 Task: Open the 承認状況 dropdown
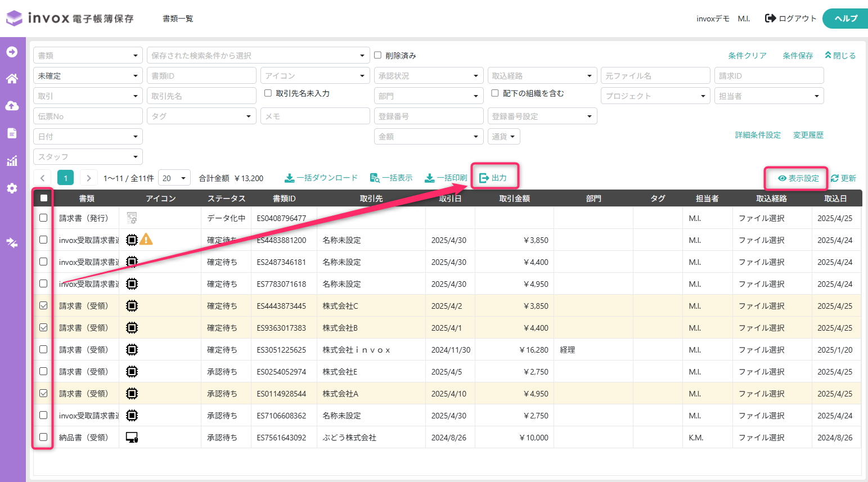429,76
